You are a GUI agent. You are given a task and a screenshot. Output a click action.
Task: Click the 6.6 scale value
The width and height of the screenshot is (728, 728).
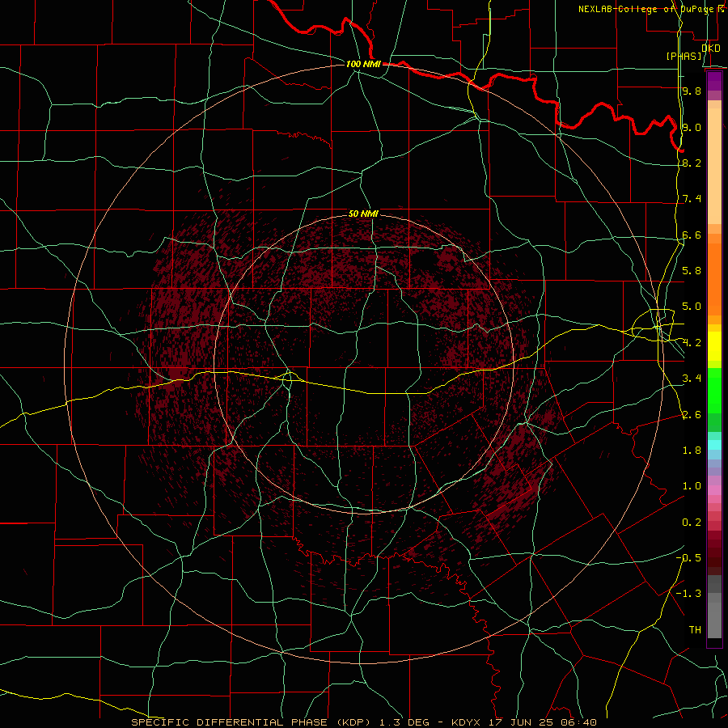coord(692,235)
